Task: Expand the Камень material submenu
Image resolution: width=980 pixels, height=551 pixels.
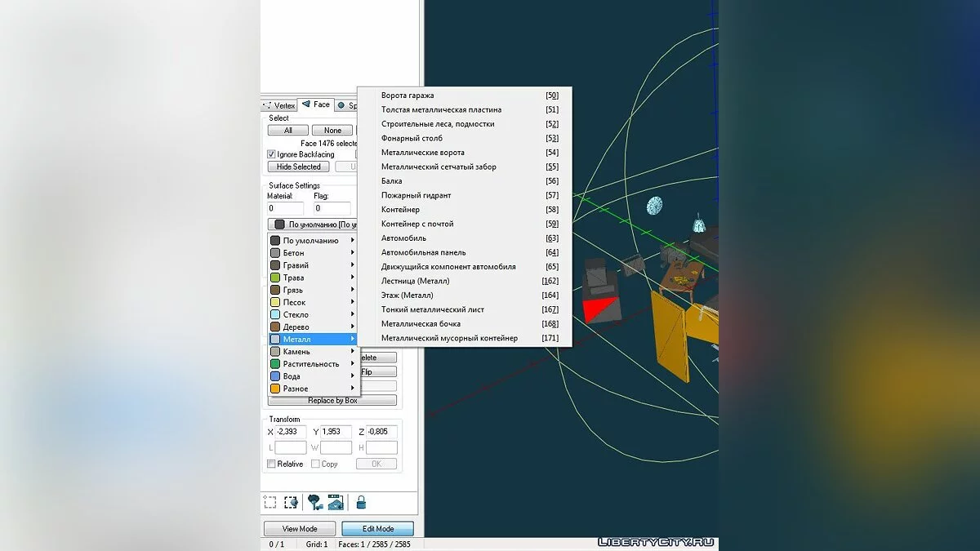Action: [x=314, y=351]
